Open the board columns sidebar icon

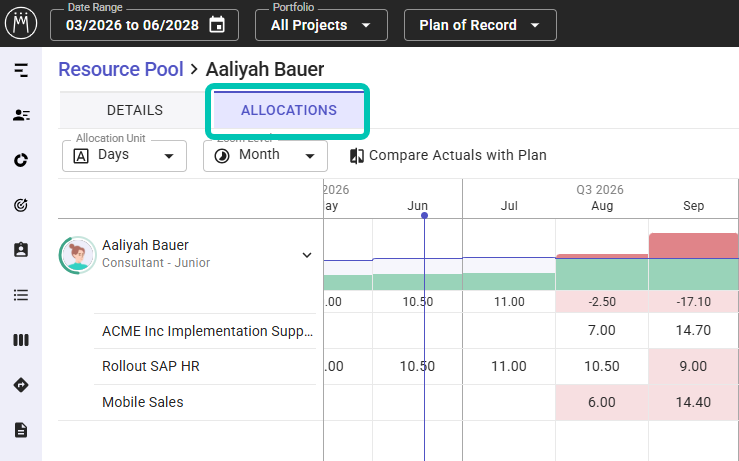coord(21,340)
